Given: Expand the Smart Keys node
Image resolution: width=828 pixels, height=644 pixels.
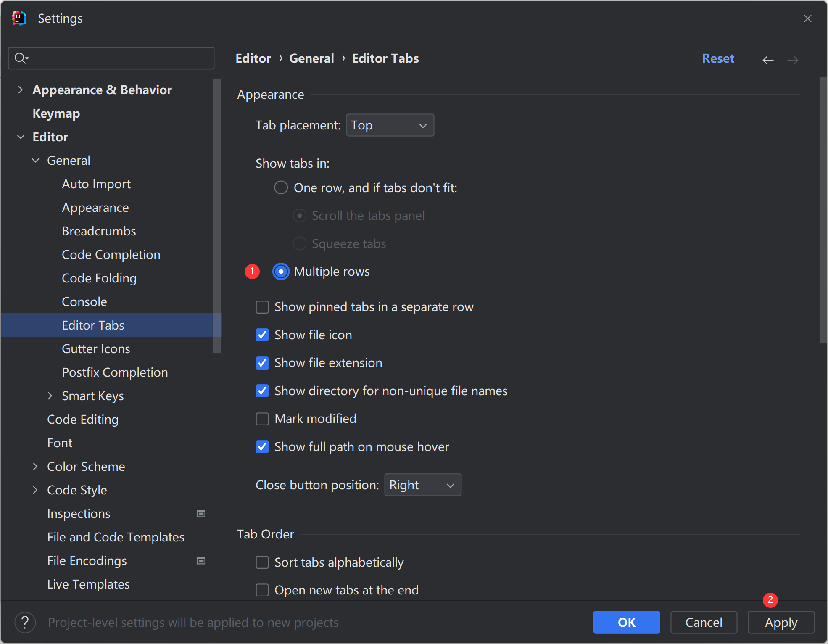Looking at the screenshot, I should [50, 396].
